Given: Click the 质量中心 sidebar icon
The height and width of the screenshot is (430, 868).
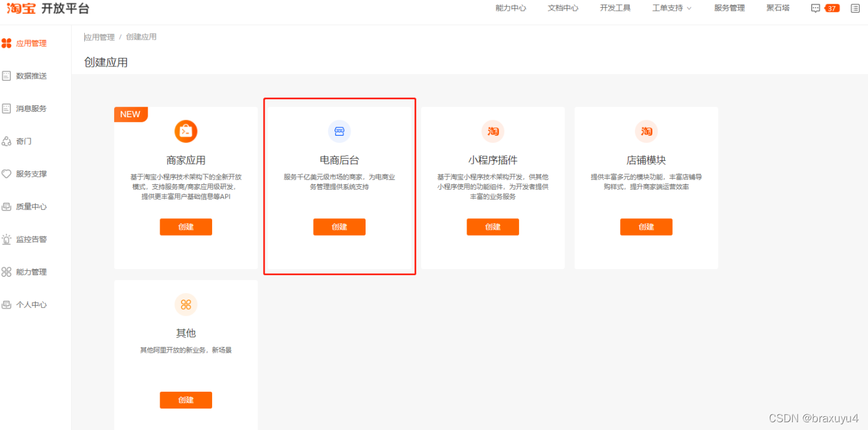Looking at the screenshot, I should (7, 206).
